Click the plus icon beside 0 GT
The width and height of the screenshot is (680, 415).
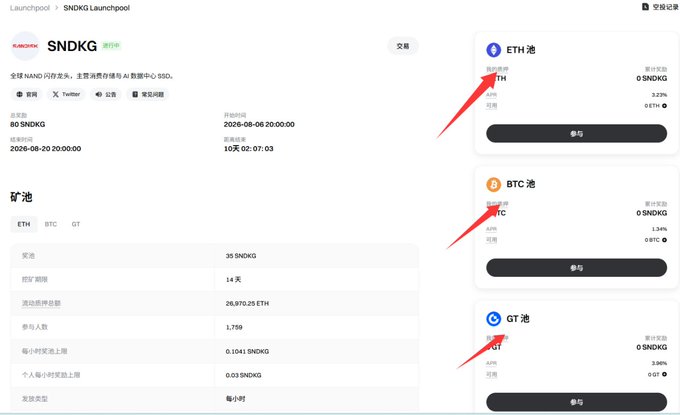(x=664, y=374)
